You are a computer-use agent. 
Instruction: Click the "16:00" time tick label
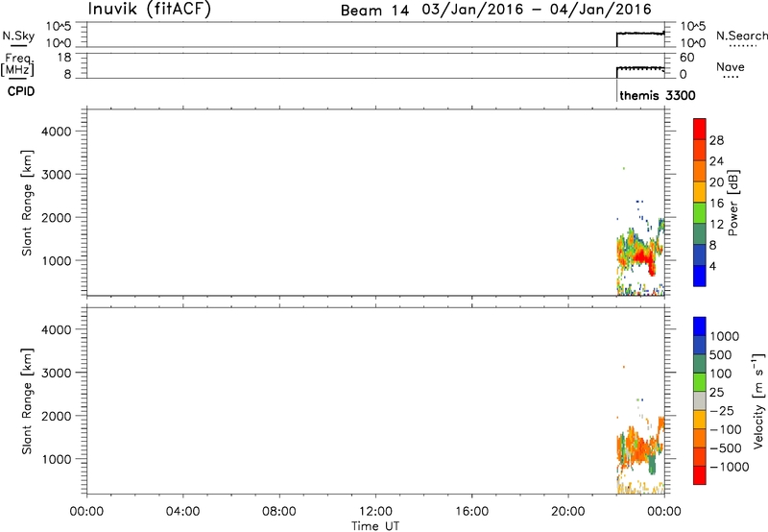click(x=471, y=512)
